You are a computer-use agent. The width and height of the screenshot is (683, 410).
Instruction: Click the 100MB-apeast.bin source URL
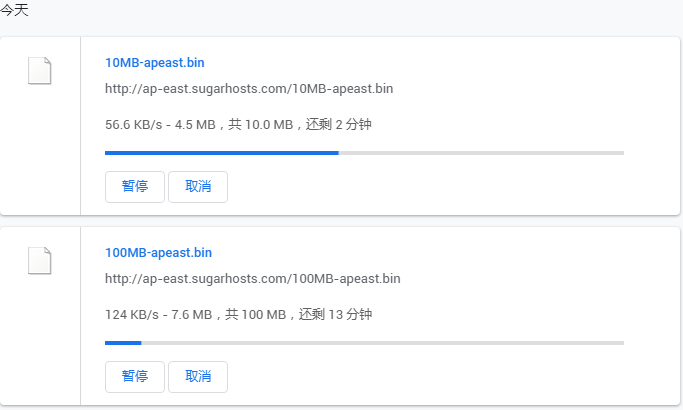[252, 279]
